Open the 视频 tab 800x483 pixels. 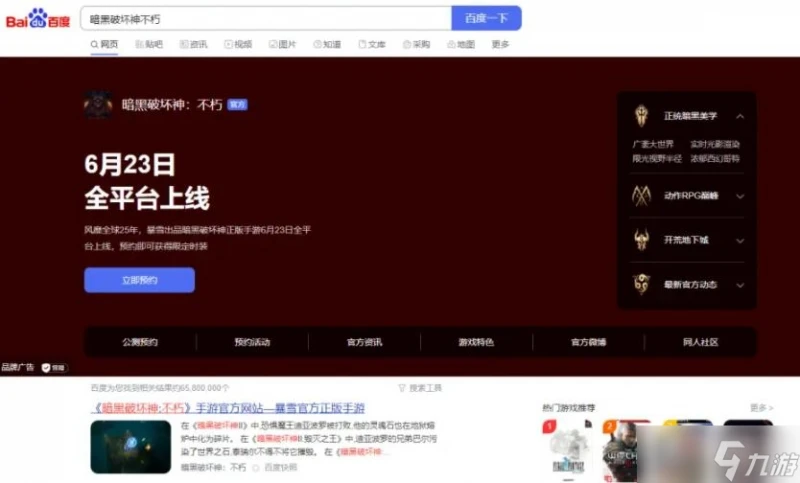[238, 44]
